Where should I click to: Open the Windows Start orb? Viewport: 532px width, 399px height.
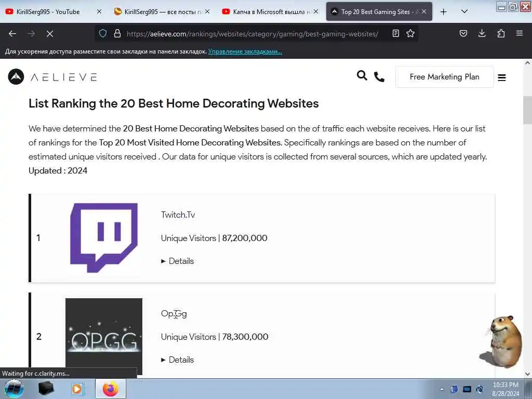[14, 389]
